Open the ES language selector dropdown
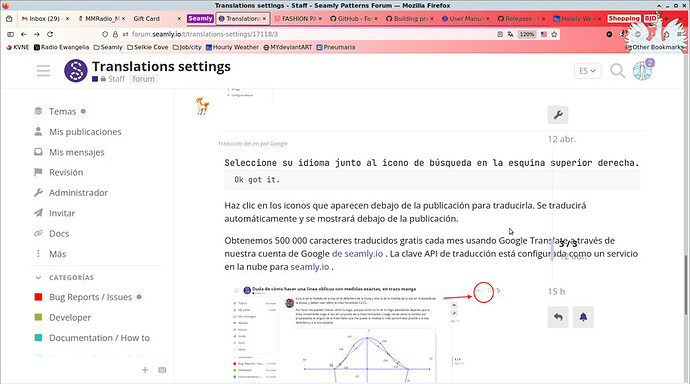The width and height of the screenshot is (690, 384). tap(587, 70)
